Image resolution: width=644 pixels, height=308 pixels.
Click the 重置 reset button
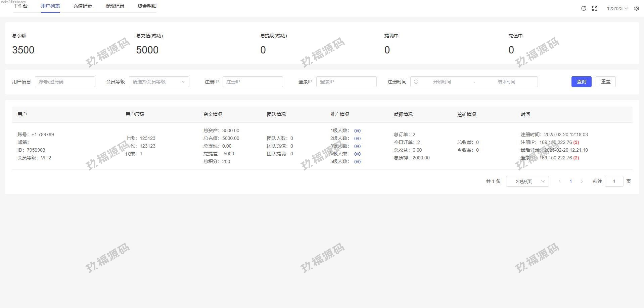605,82
